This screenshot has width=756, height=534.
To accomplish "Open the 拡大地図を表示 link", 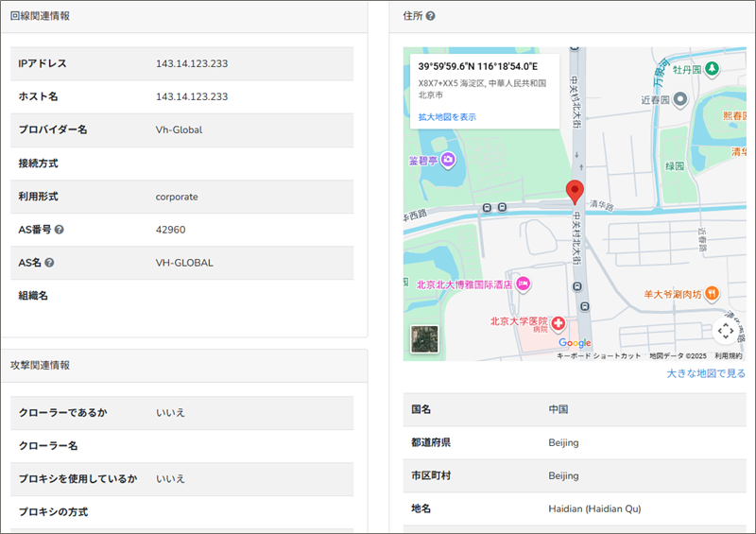I will click(447, 117).
